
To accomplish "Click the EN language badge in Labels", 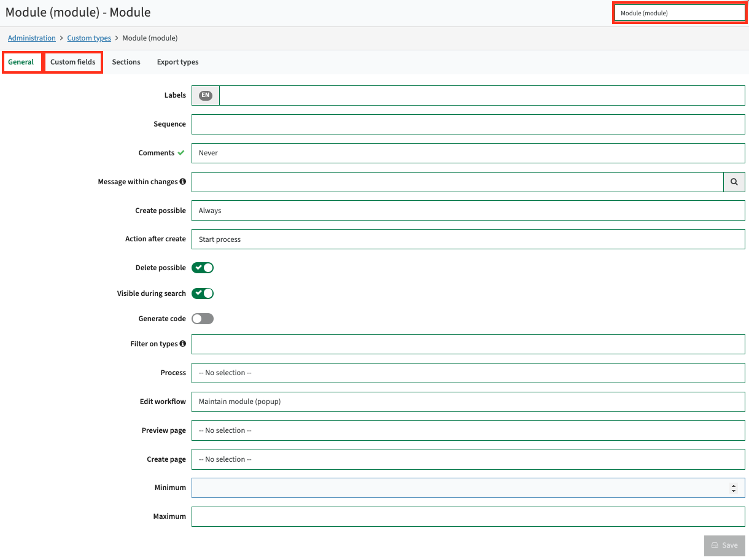I will 206,95.
